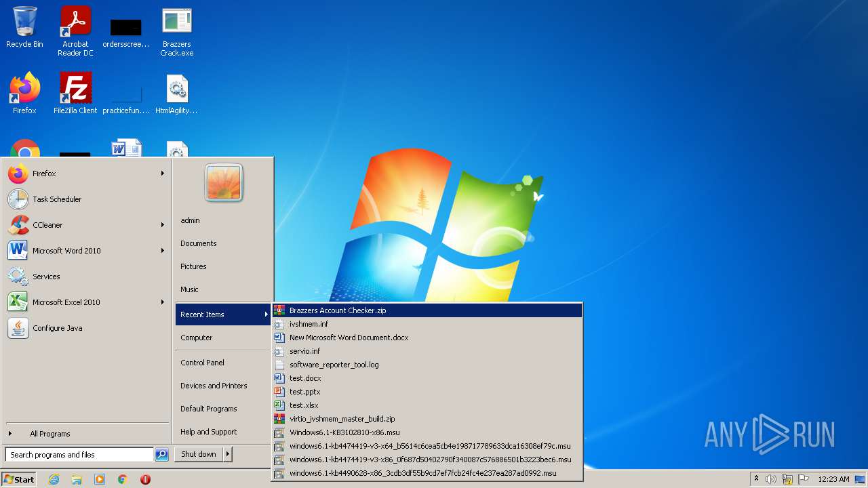
Task: Open Control Panel
Action: pos(202,363)
